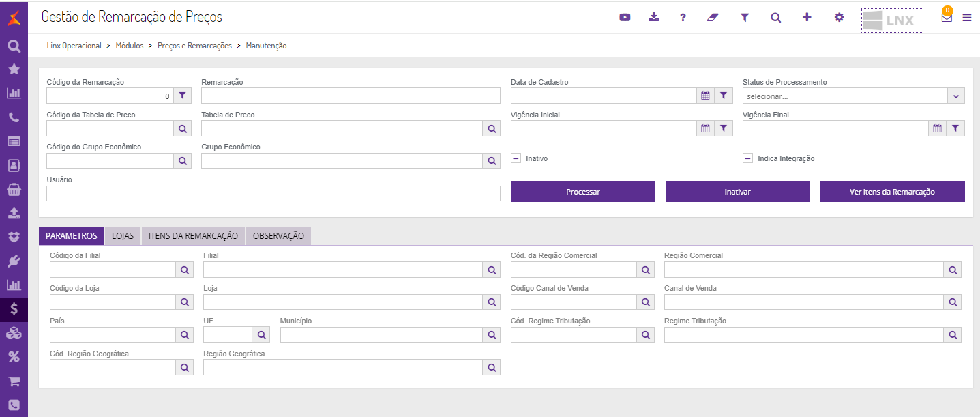Open calendar picker for Data de Cadastro
980x417 pixels.
tap(705, 96)
